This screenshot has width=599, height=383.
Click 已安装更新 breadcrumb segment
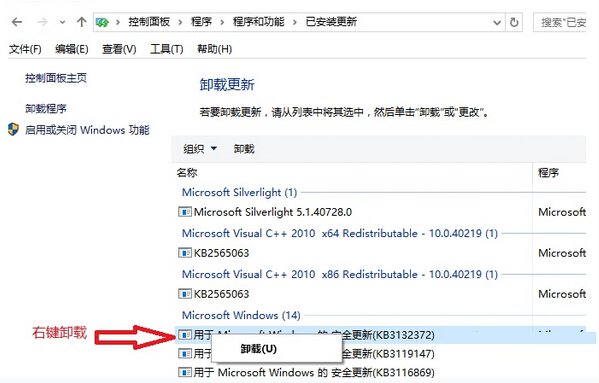tap(331, 22)
